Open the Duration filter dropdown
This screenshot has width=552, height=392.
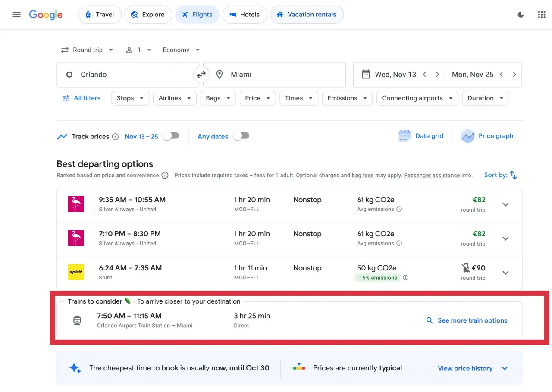[x=485, y=98]
